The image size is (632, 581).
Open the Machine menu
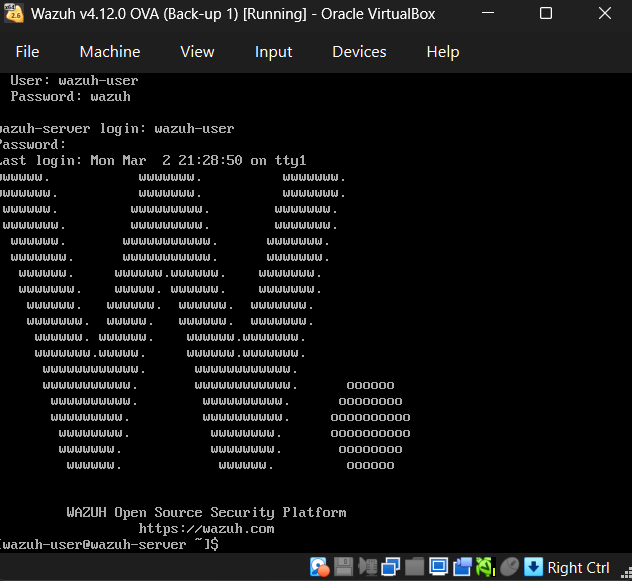[110, 52]
